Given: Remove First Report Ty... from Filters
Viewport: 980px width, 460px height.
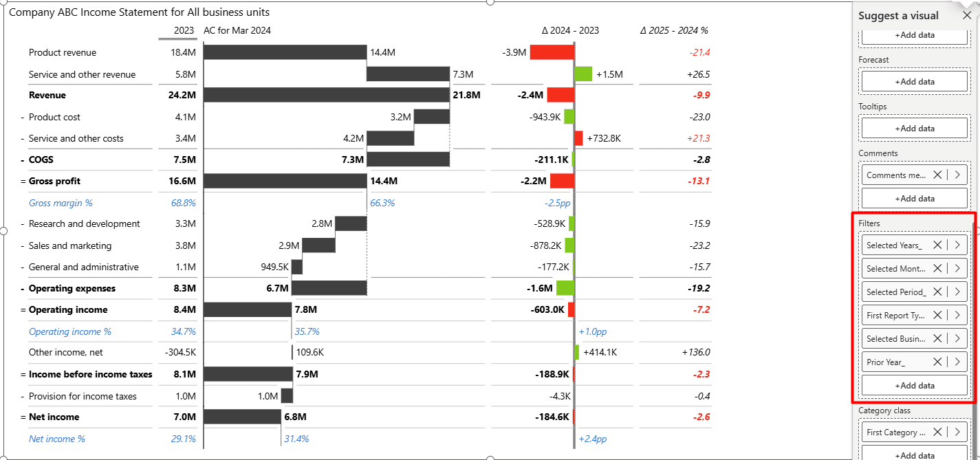Looking at the screenshot, I should coord(937,315).
